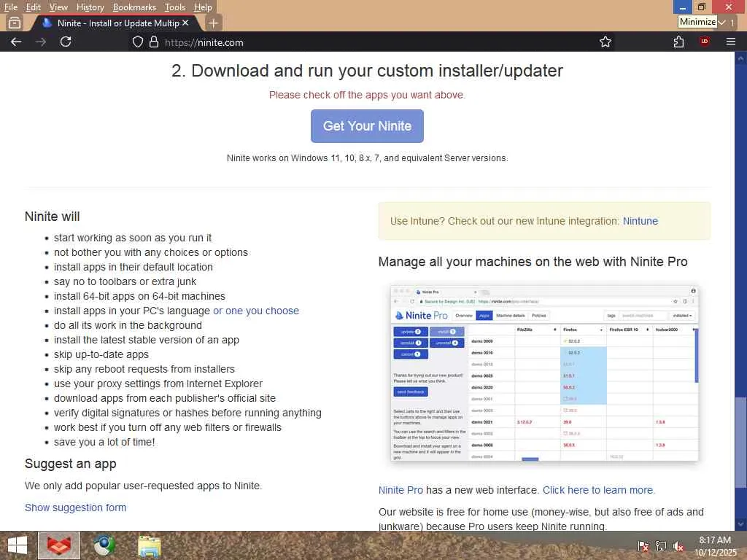The image size is (747, 560).
Task: Click scrollbar up arrow
Action: coord(740,59)
